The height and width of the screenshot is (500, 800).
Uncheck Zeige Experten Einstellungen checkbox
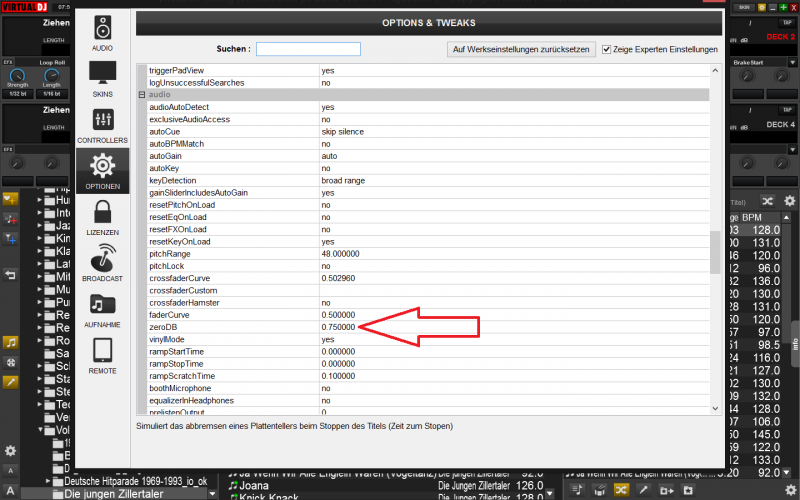point(606,49)
